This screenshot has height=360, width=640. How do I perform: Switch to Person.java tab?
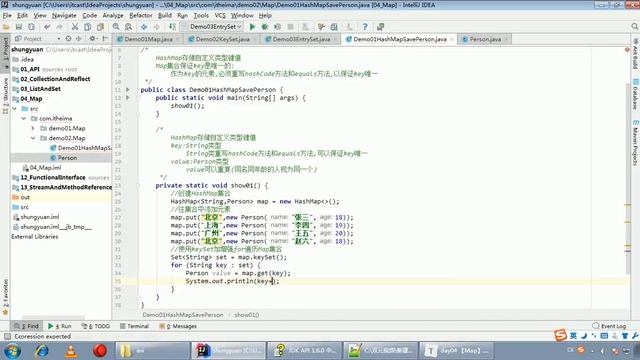pos(485,39)
